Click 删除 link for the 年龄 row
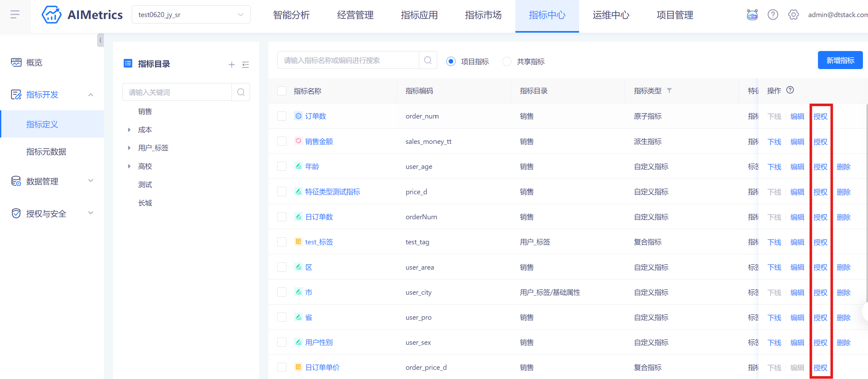Image resolution: width=868 pixels, height=379 pixels. click(843, 167)
